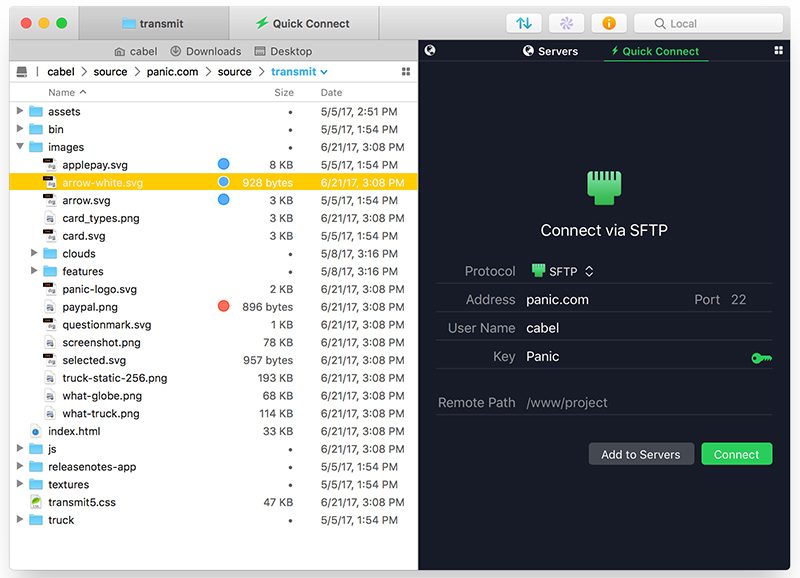Switch to the Servers tab
This screenshot has width=800, height=578.
click(x=551, y=51)
